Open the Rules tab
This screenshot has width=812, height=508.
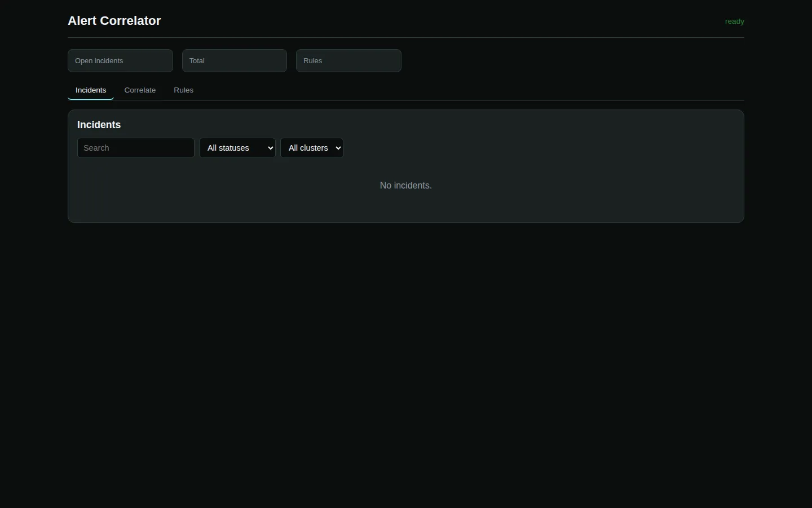point(183,90)
